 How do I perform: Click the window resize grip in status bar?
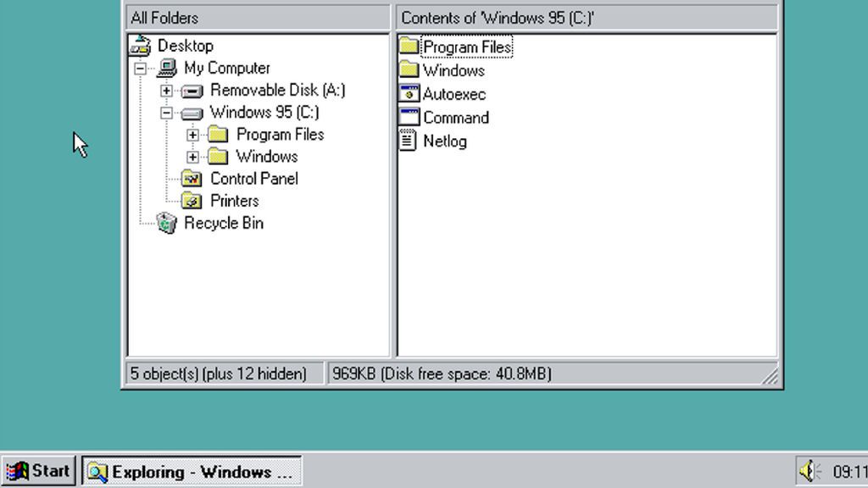[770, 376]
